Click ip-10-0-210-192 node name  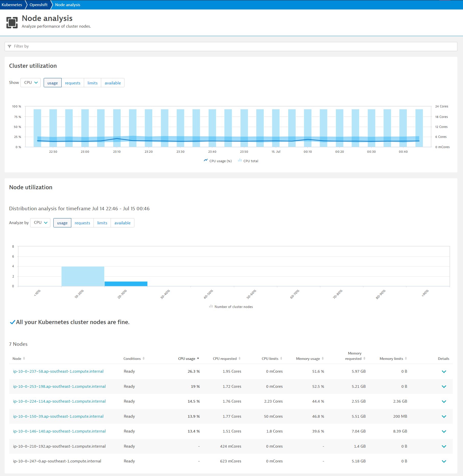coord(59,446)
